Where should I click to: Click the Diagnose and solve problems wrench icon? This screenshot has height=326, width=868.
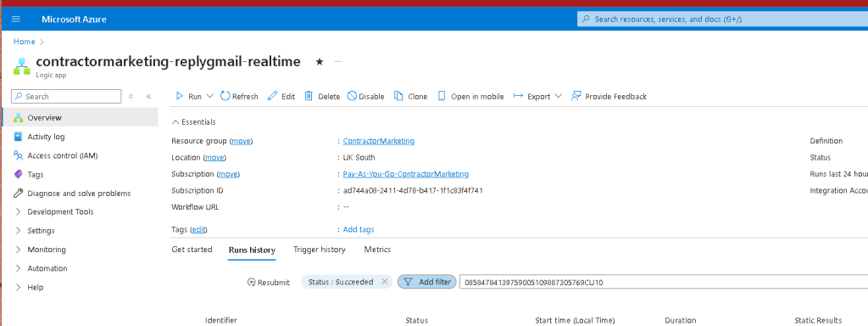19,193
